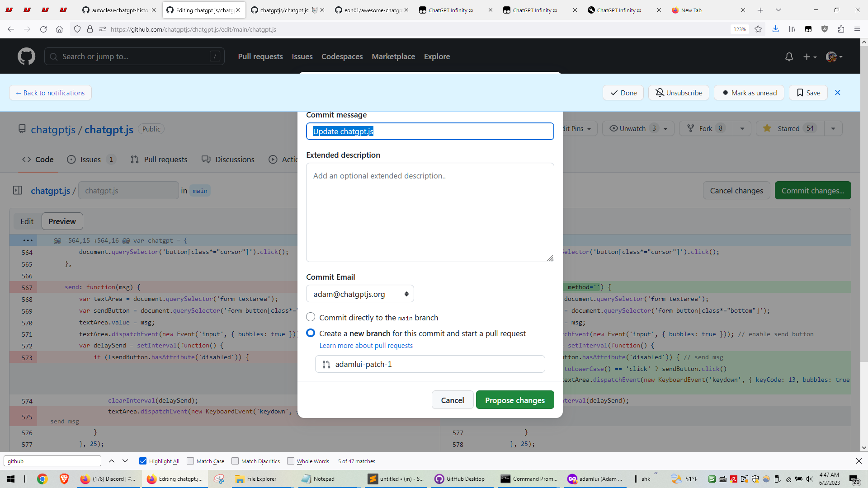Mark notification as Done
The image size is (868, 488).
[x=623, y=93]
